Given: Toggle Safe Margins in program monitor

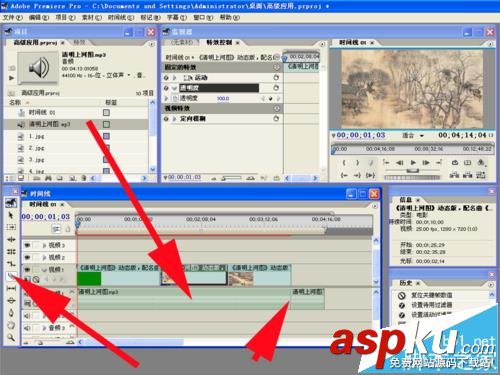Looking at the screenshot, I should (468, 163).
